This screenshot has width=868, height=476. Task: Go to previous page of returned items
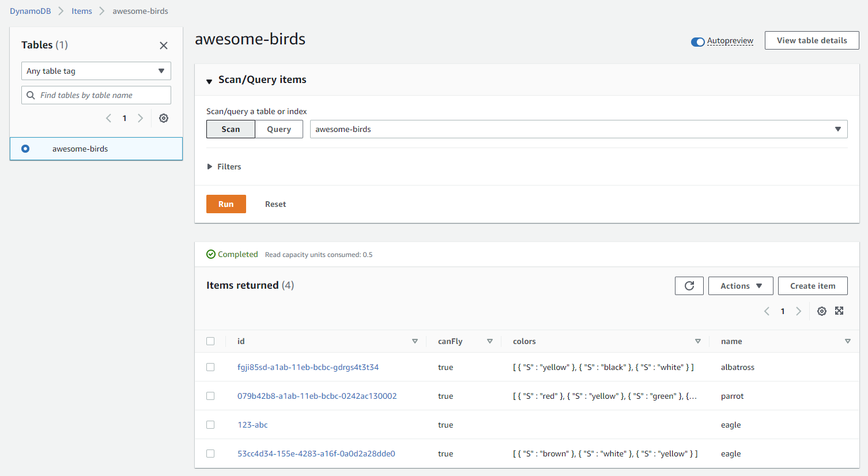pyautogui.click(x=767, y=311)
